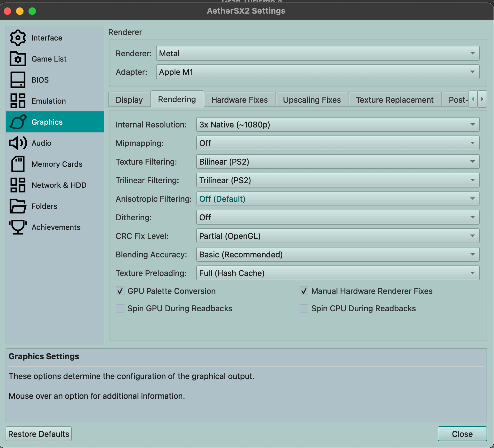The width and height of the screenshot is (494, 448).
Task: Open the Anisotropic Filtering dropdown
Action: click(338, 199)
